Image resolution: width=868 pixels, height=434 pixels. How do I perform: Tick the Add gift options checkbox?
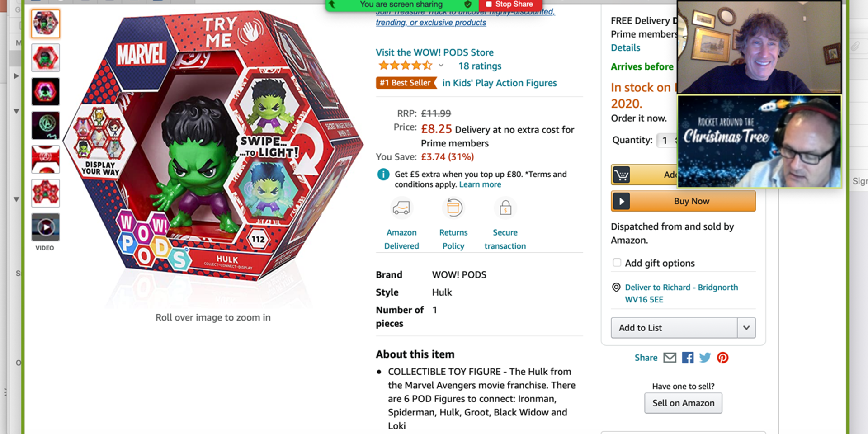pos(617,263)
